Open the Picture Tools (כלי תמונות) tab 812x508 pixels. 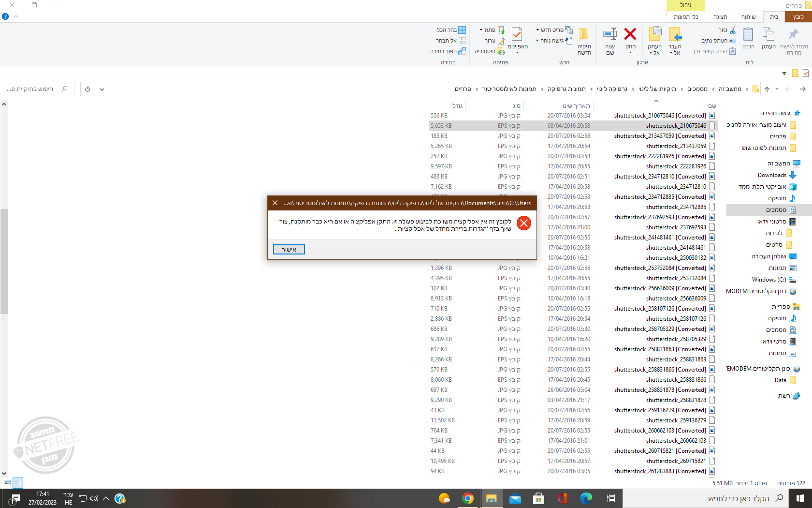(x=686, y=17)
